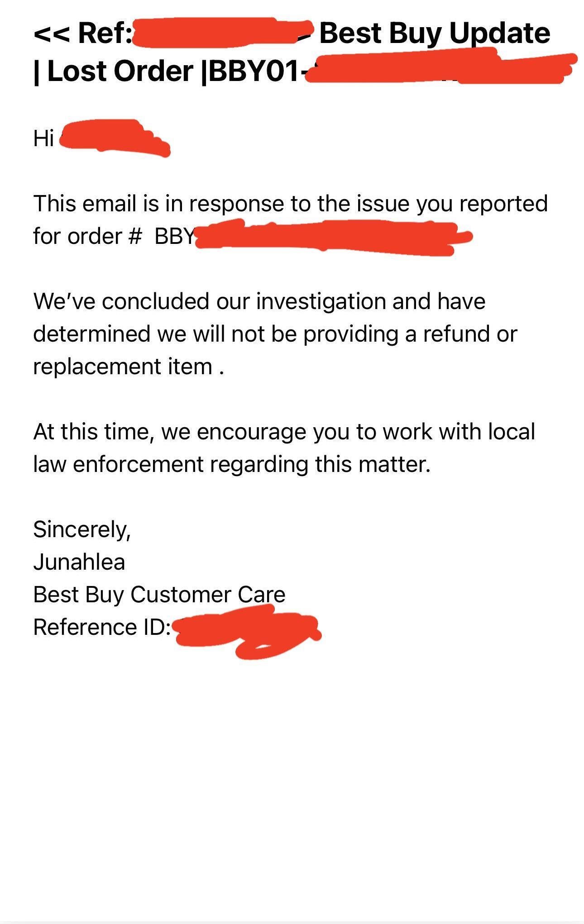Screen dimensions: 584x924
Task: Click "Lost Order" in the subject line
Action: 120,71
